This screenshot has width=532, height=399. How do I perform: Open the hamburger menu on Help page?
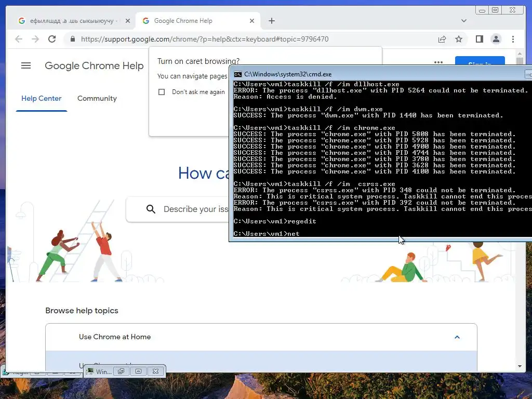point(26,65)
